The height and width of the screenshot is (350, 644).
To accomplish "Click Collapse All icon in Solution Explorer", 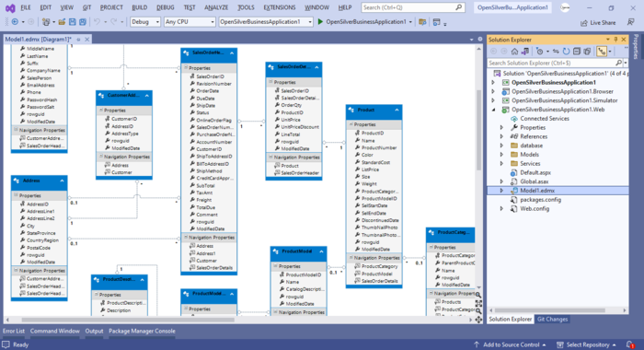I will click(x=577, y=52).
